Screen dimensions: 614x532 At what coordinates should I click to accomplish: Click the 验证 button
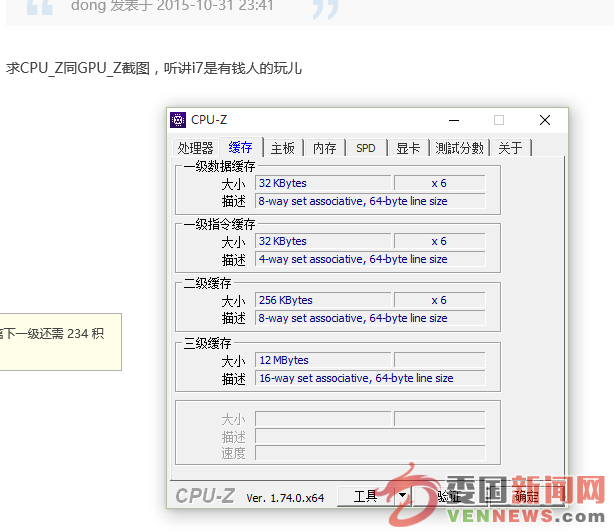point(449,496)
